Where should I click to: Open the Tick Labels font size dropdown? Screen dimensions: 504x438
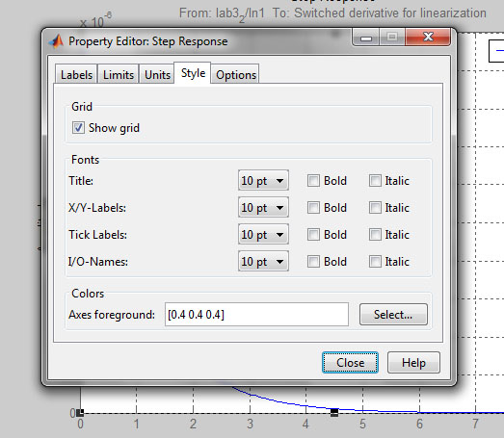(x=263, y=235)
